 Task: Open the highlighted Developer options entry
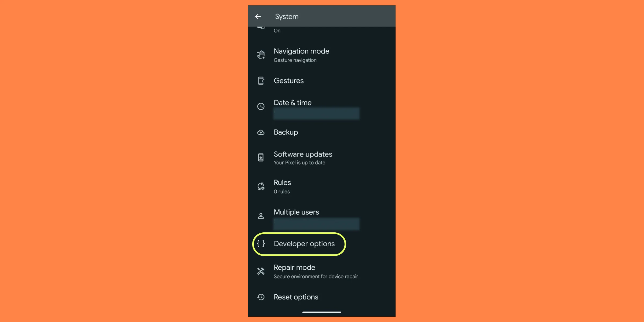(304, 244)
